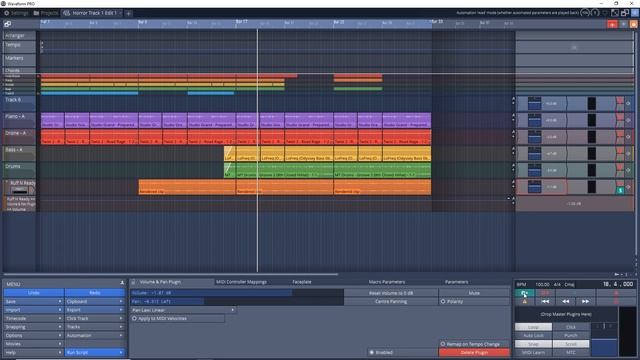Toggle the Punch button
The image size is (640, 360).
[x=571, y=336]
